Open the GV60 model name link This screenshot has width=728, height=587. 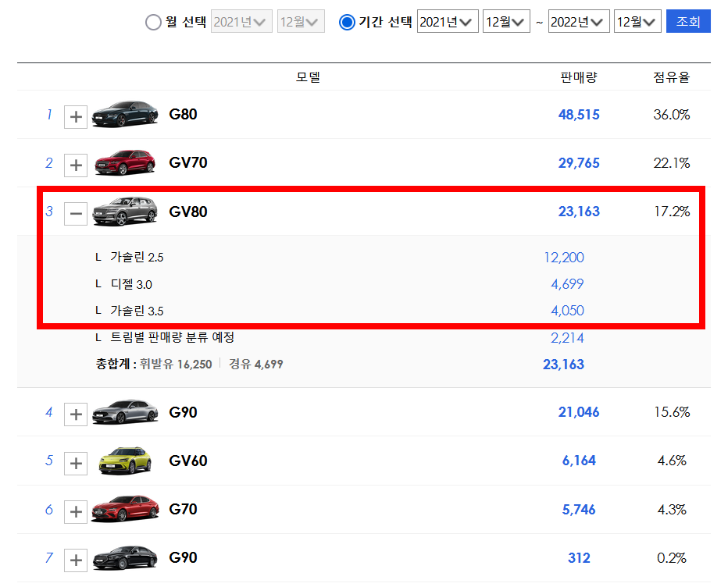[188, 461]
